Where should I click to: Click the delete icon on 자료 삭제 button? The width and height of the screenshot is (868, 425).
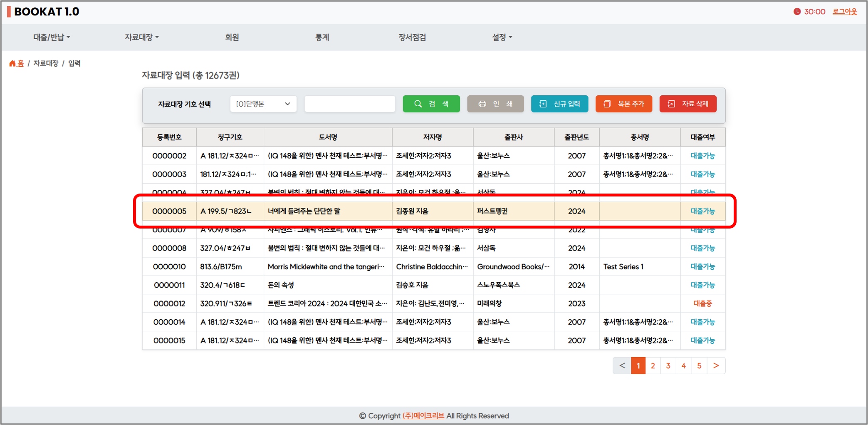671,104
